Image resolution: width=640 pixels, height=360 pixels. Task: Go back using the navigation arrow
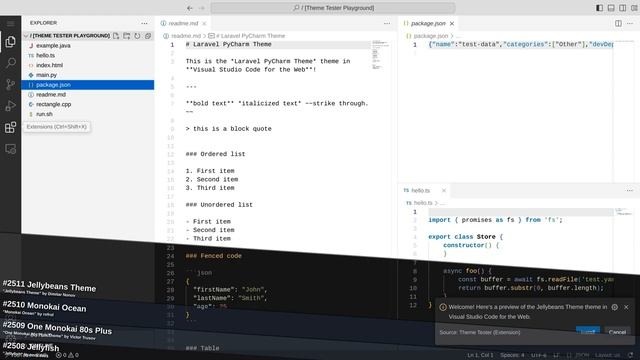coord(190,8)
